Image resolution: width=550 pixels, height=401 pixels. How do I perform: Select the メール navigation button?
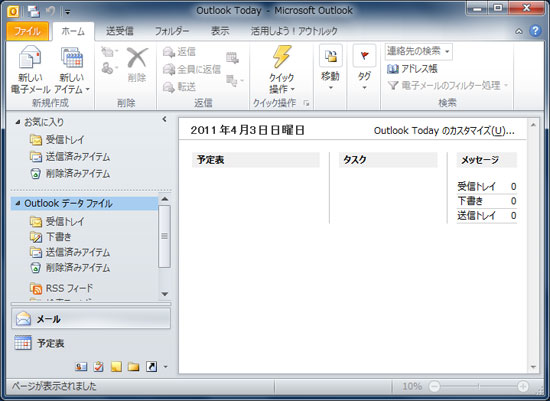(91, 319)
